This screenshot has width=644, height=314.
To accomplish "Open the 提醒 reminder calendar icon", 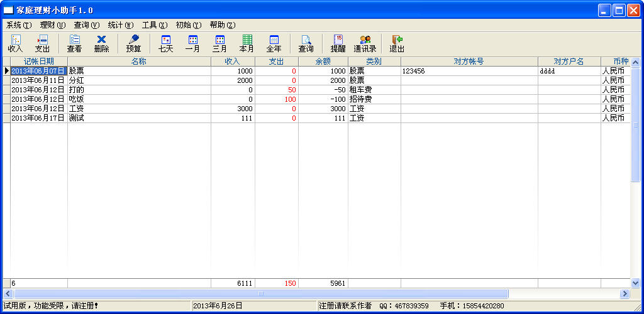I will tap(338, 43).
